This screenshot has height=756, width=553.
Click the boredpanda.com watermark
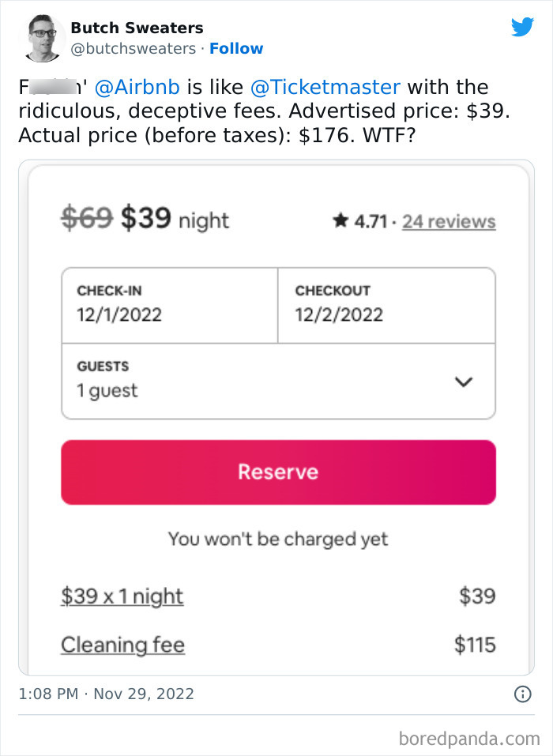click(468, 739)
